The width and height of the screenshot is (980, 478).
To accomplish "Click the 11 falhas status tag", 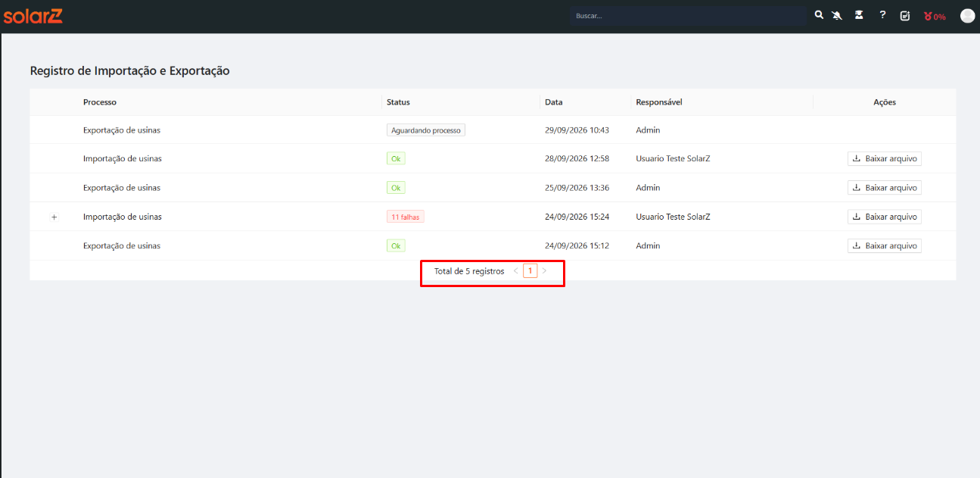I will pyautogui.click(x=406, y=217).
